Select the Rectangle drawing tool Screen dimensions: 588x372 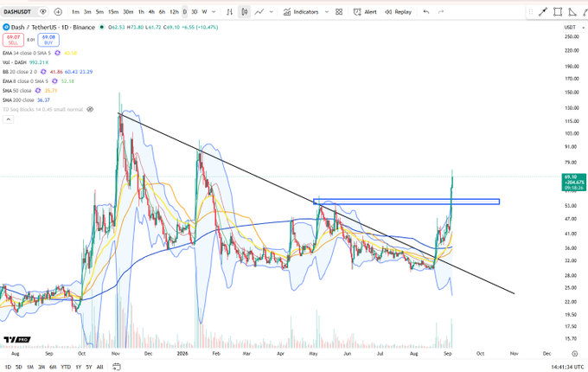558,12
